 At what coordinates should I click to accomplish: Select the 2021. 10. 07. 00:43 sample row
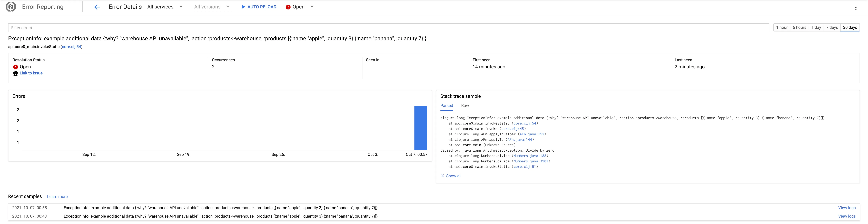pyautogui.click(x=434, y=216)
